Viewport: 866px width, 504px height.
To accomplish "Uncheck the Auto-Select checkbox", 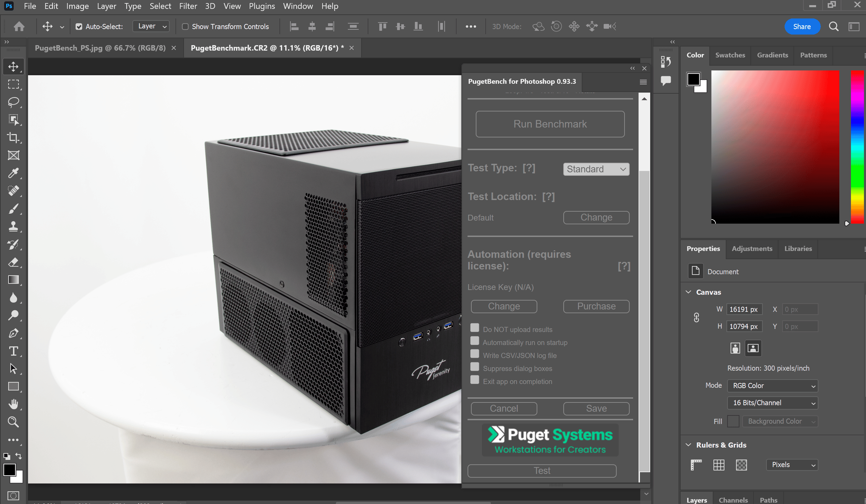I will pyautogui.click(x=79, y=26).
